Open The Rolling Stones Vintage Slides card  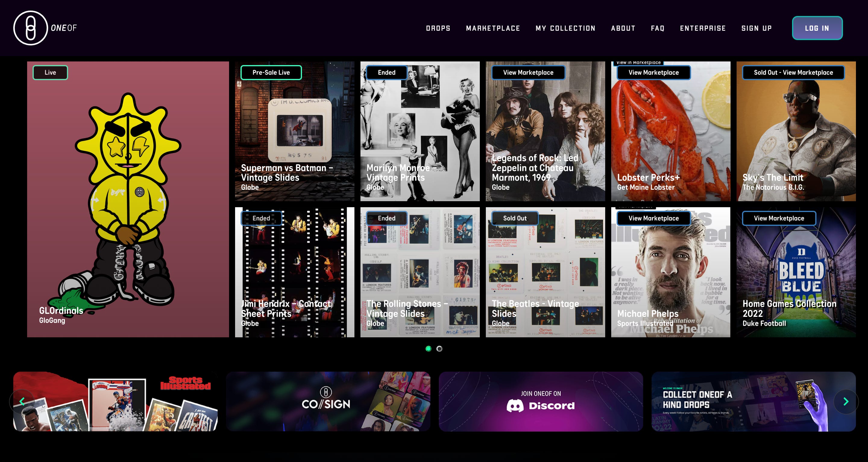click(420, 272)
